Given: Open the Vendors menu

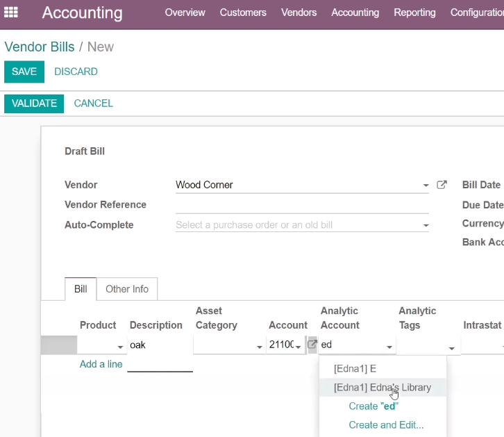Looking at the screenshot, I should coord(299,13).
